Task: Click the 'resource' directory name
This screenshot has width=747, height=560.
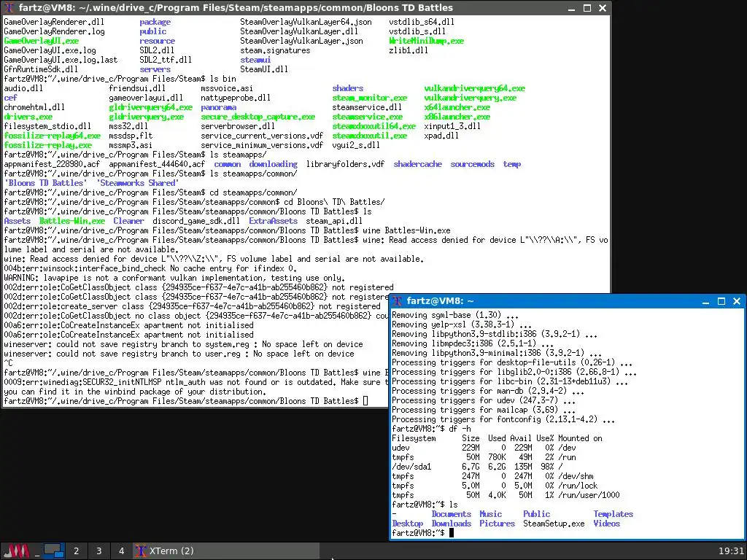Action: click(158, 41)
